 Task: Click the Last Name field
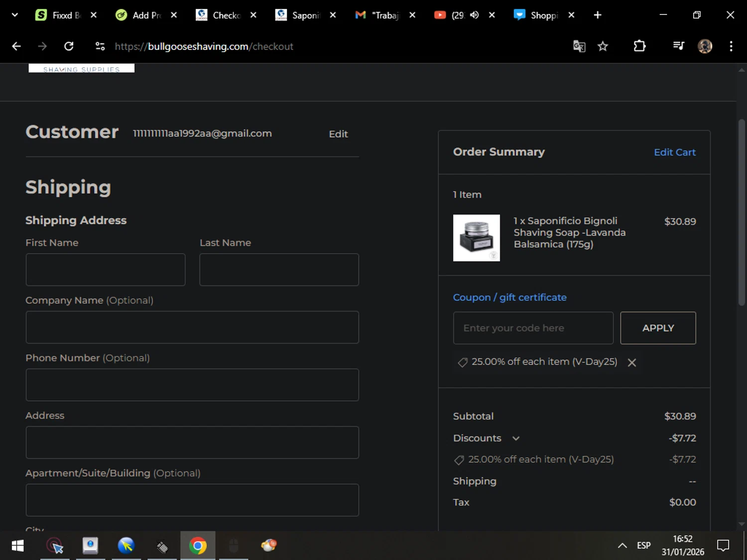click(279, 270)
